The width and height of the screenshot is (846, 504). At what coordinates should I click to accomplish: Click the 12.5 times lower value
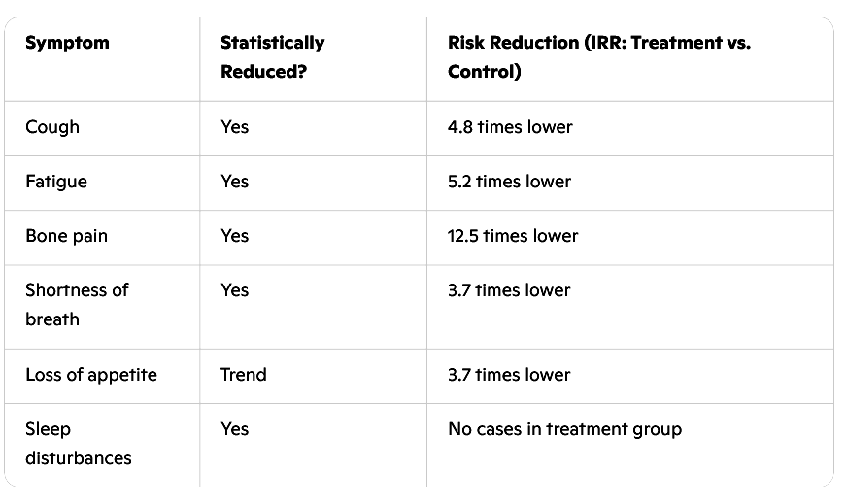pos(513,236)
